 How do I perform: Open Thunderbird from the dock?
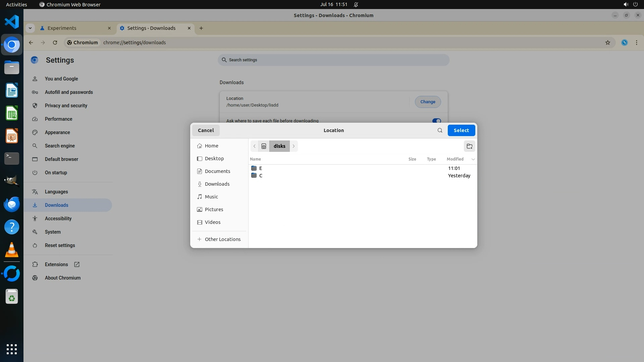pos(12,204)
